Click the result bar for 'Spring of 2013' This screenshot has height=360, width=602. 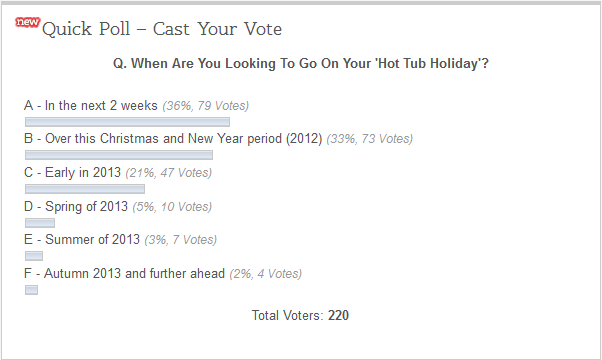[x=40, y=223]
